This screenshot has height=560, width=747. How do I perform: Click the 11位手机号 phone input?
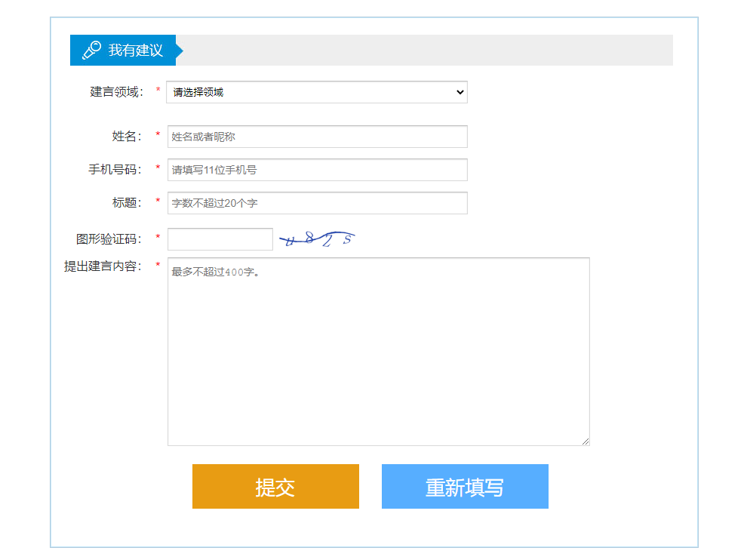point(317,170)
